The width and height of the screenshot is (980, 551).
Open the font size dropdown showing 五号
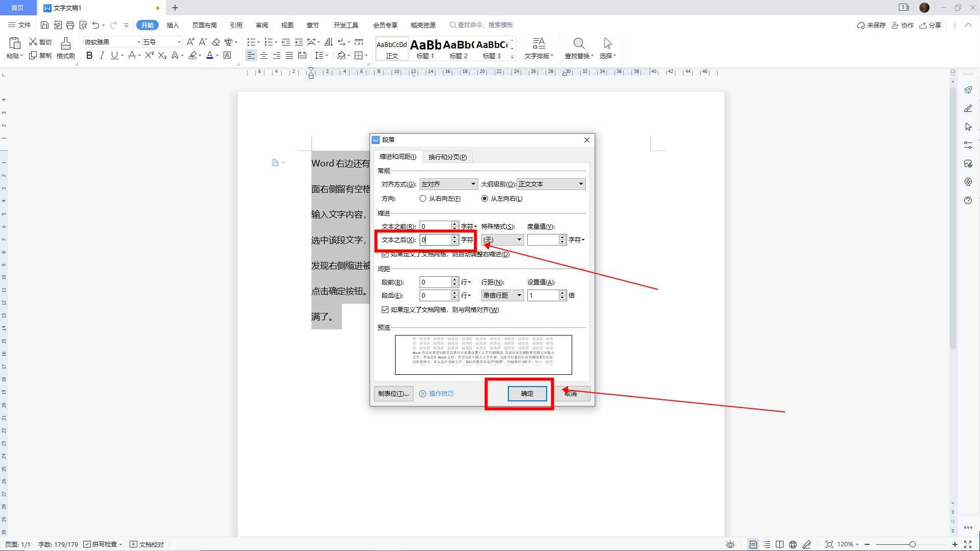178,42
